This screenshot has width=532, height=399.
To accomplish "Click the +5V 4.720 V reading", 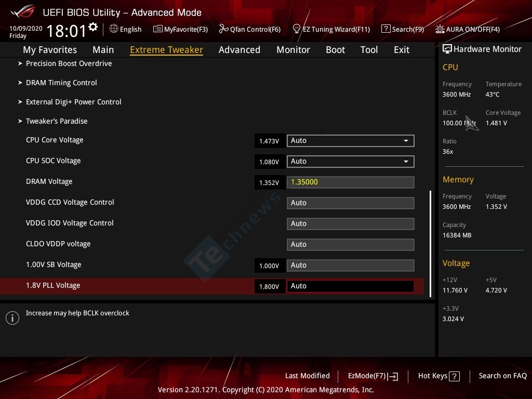I will click(496, 290).
